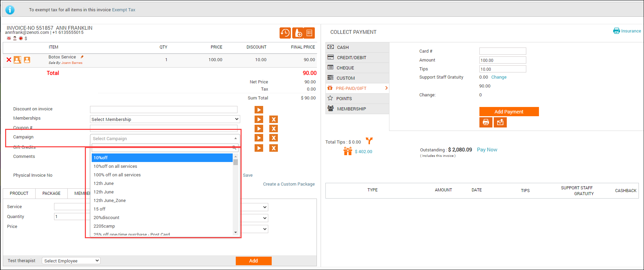Click the red dot guest indicator icon
The width and height of the screenshot is (644, 270).
click(x=21, y=38)
